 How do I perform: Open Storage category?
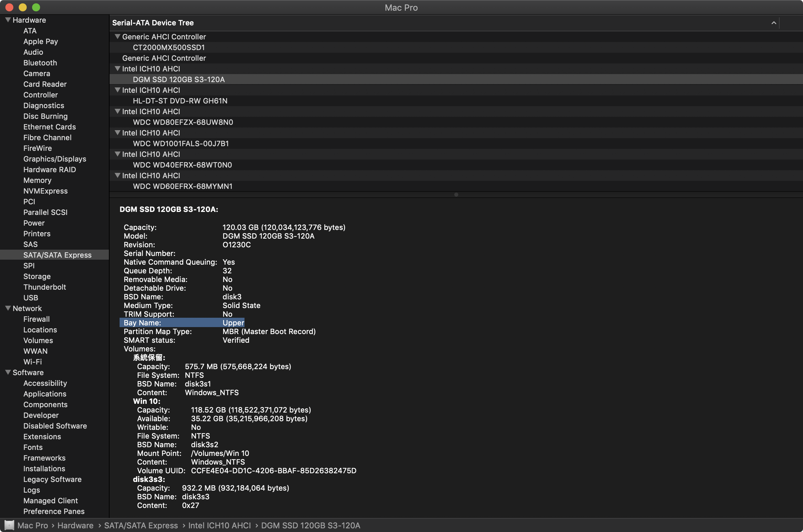pos(37,277)
